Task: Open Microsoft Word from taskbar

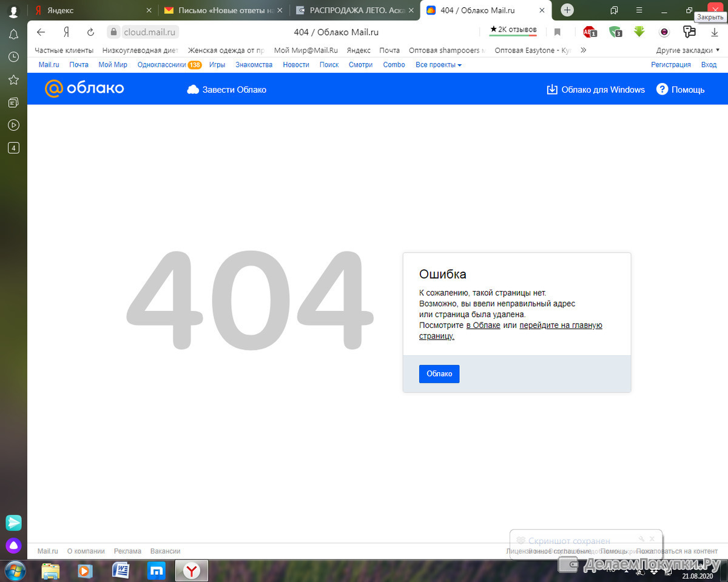Action: (121, 570)
